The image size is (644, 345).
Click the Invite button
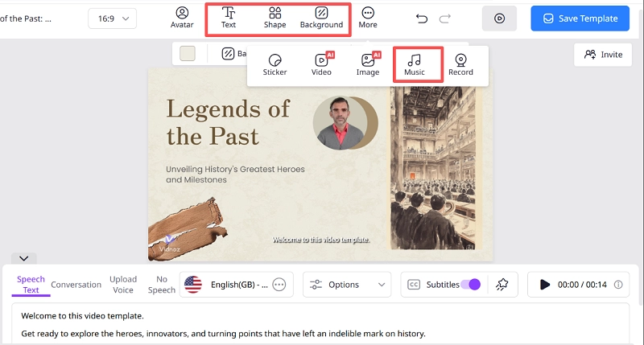(x=603, y=55)
